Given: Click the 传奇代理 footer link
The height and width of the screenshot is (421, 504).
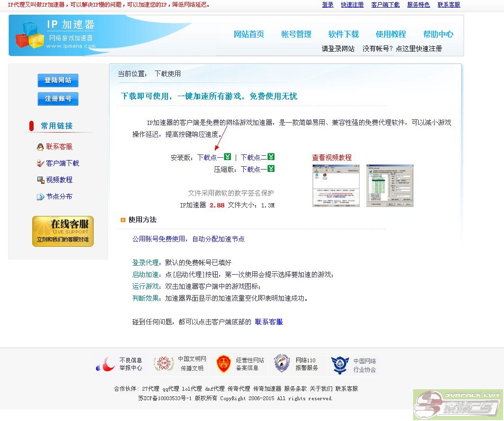Looking at the screenshot, I should coord(239,389).
